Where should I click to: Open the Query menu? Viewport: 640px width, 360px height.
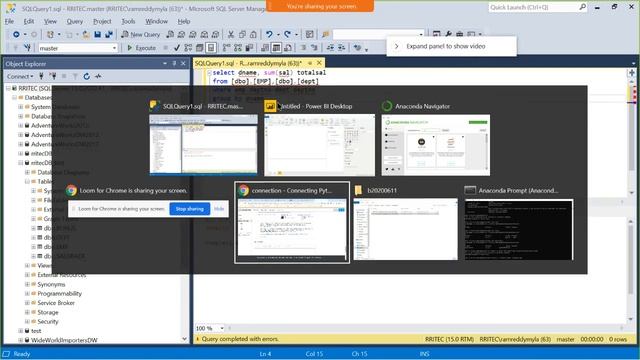(75, 21)
